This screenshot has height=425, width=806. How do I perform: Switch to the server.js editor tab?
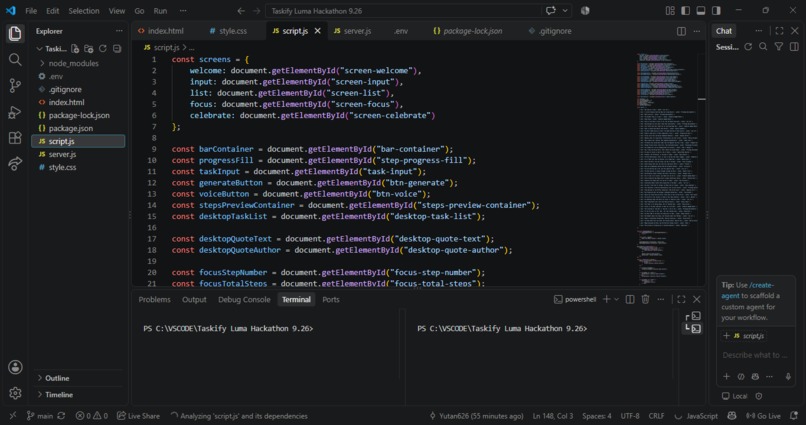tap(353, 31)
